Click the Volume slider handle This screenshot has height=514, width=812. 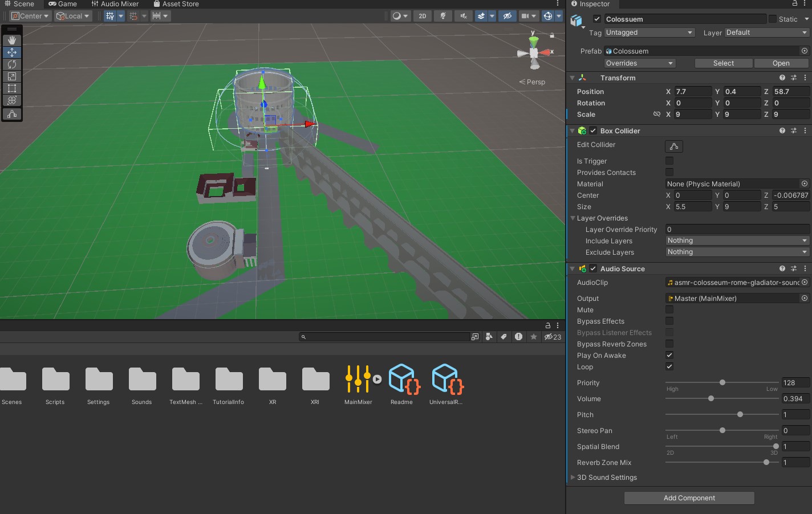(x=711, y=399)
